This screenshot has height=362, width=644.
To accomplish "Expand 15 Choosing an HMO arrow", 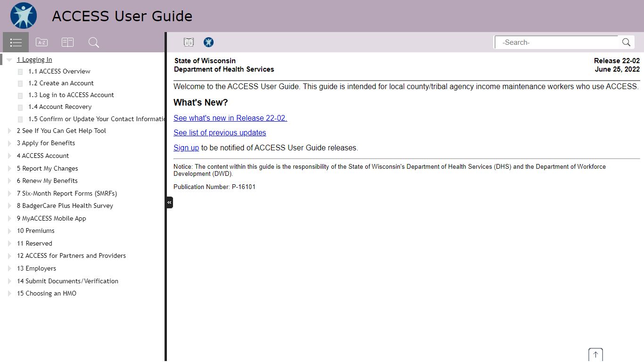I will tap(9, 294).
